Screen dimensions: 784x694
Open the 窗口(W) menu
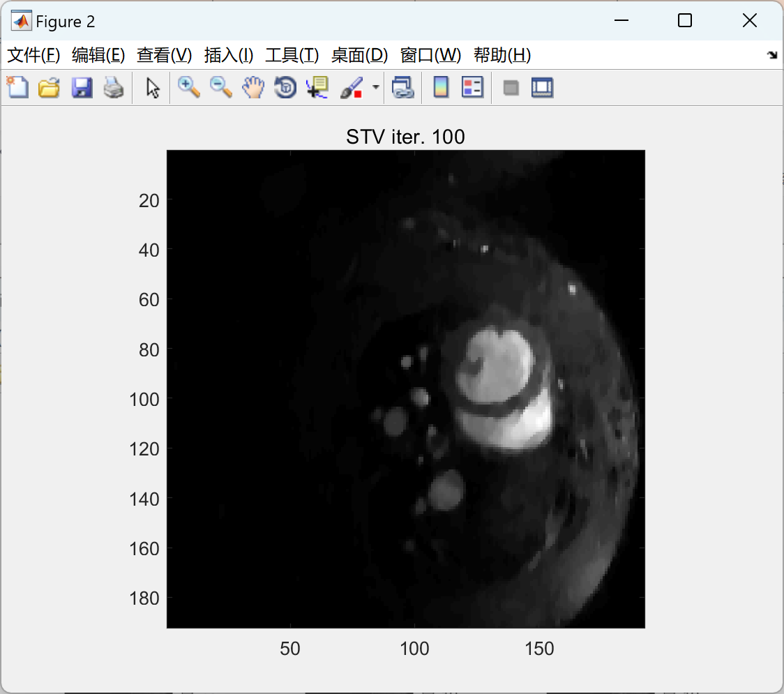(430, 55)
